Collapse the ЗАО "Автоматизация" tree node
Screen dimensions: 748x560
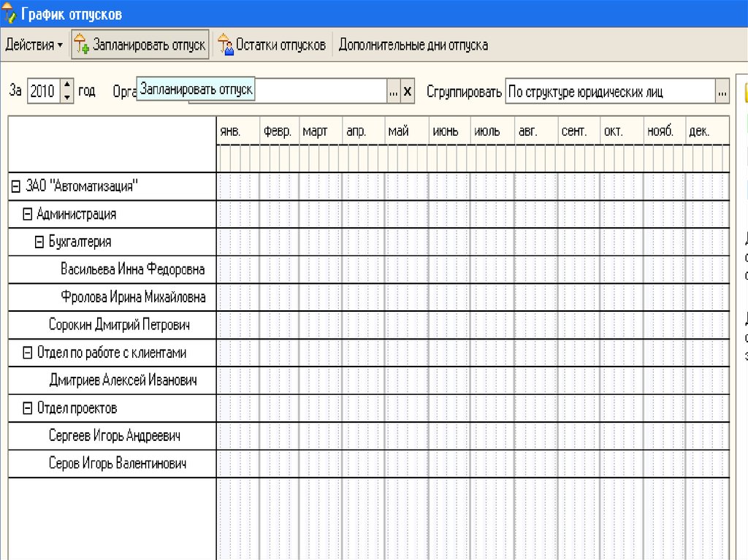coord(15,187)
